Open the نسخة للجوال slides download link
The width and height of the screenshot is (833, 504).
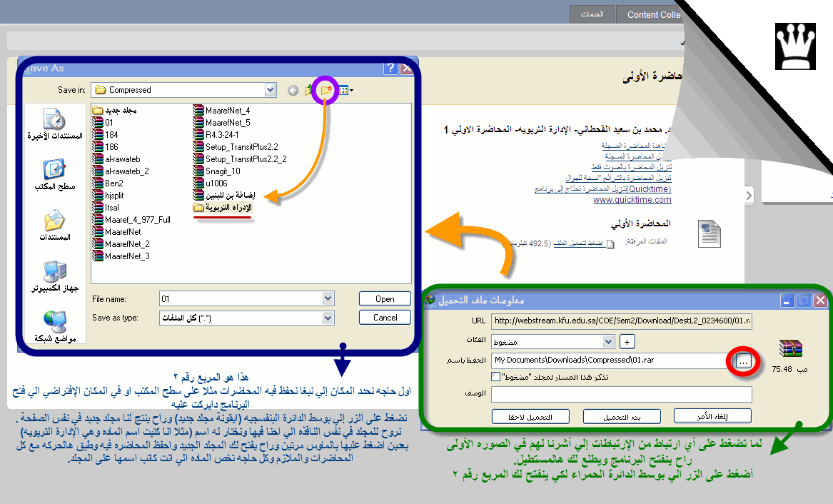618,178
